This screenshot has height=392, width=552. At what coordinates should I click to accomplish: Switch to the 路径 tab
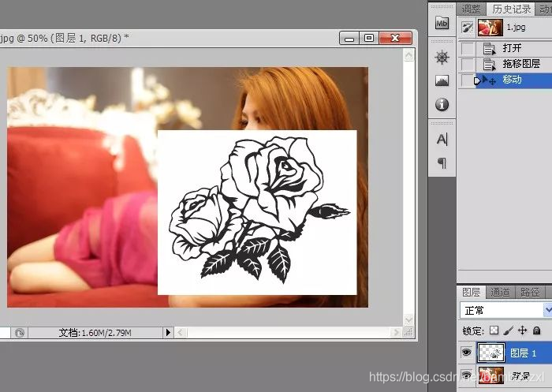(x=530, y=292)
